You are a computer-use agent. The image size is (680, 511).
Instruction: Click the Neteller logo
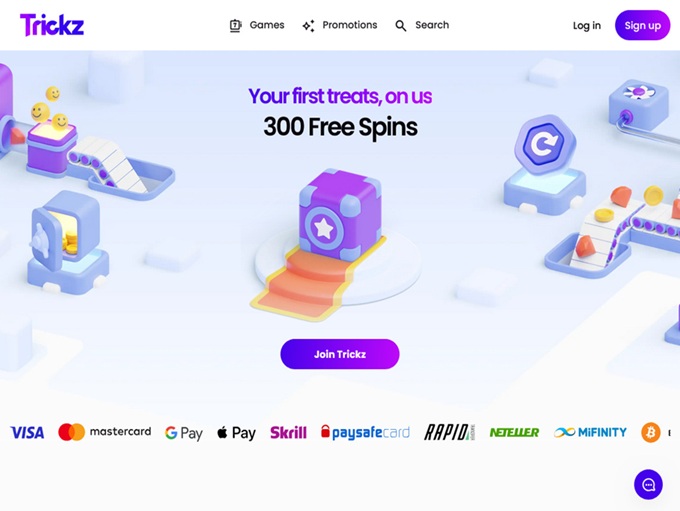point(514,432)
